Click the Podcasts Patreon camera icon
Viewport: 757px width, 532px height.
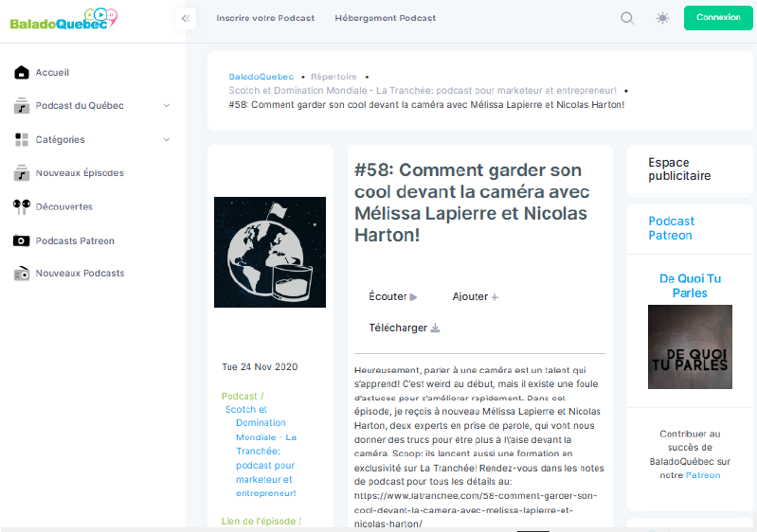(21, 240)
